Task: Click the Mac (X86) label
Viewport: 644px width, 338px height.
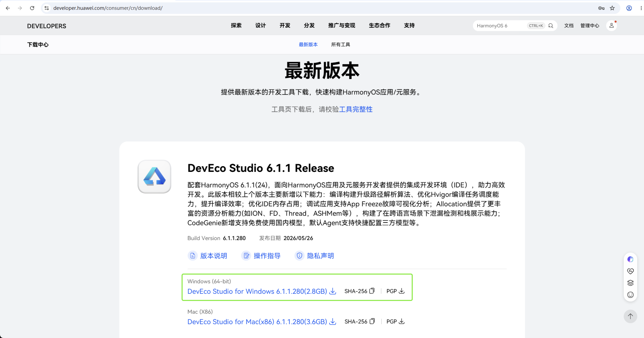Action: [200, 312]
